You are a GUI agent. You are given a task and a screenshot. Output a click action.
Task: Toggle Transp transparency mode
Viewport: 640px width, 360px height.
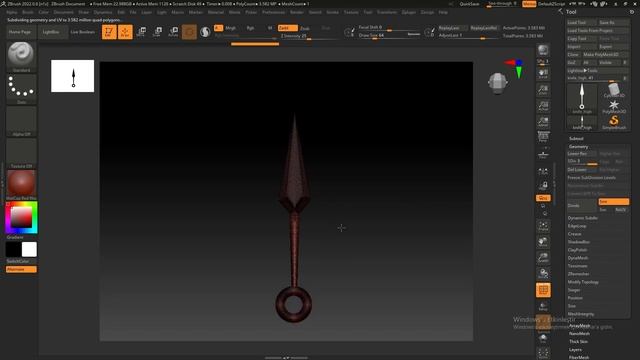(543, 306)
